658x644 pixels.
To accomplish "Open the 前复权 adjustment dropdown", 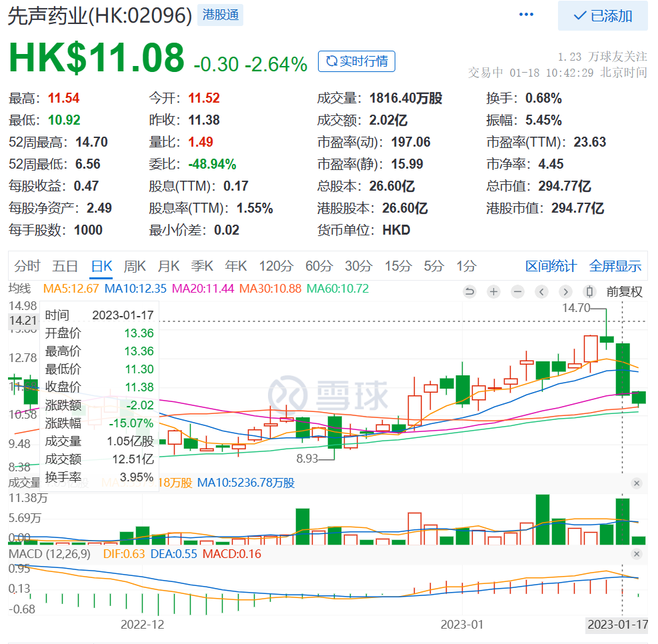I will click(624, 291).
